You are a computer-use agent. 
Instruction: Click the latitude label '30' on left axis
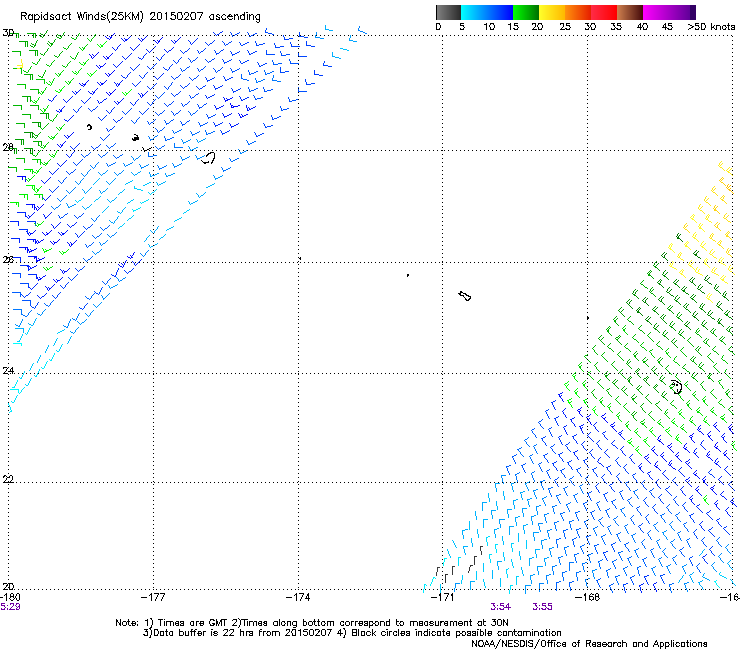[8, 33]
